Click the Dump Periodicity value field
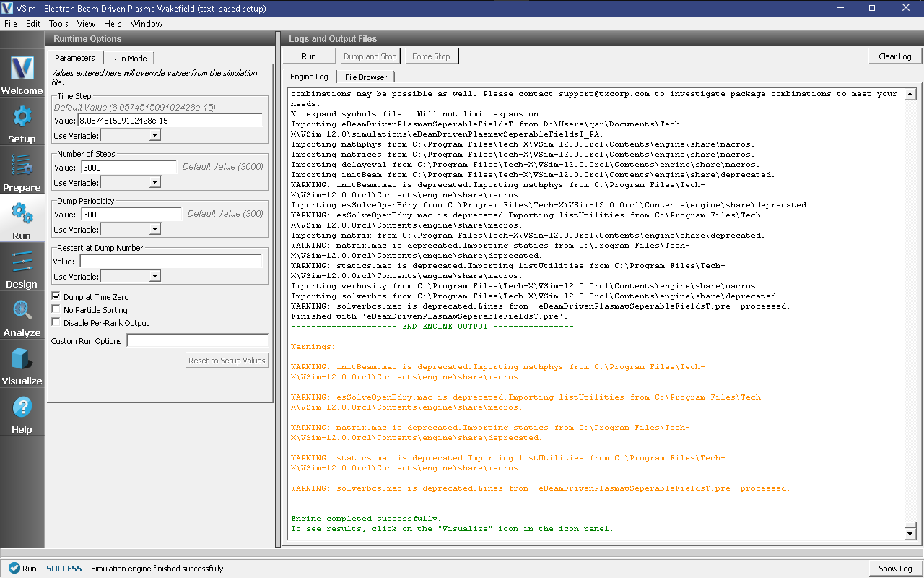 pos(131,215)
